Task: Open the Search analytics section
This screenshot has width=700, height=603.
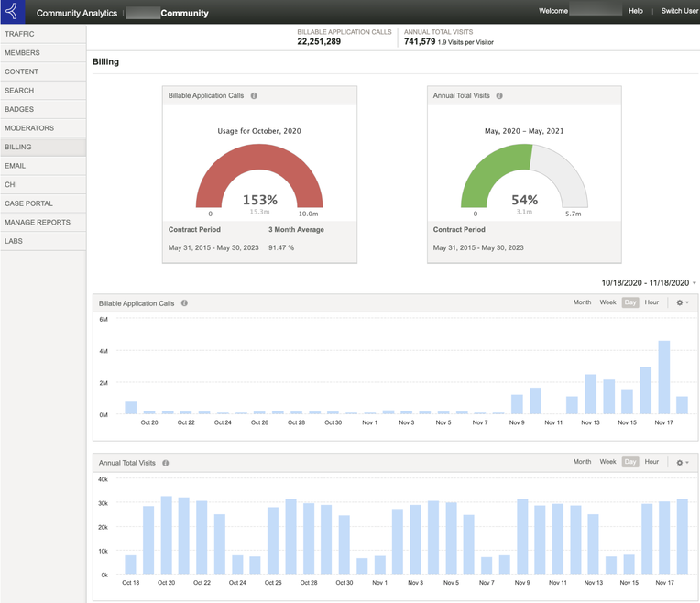Action: point(43,90)
